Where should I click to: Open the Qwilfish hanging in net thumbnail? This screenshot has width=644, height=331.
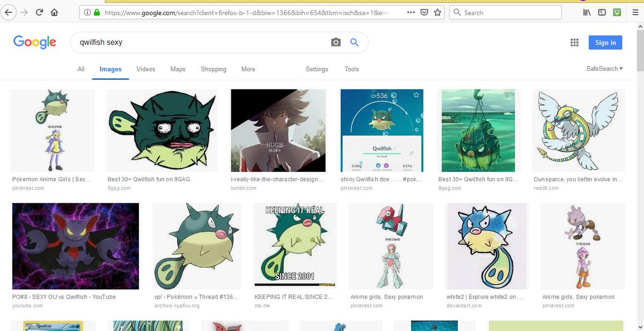click(x=478, y=130)
